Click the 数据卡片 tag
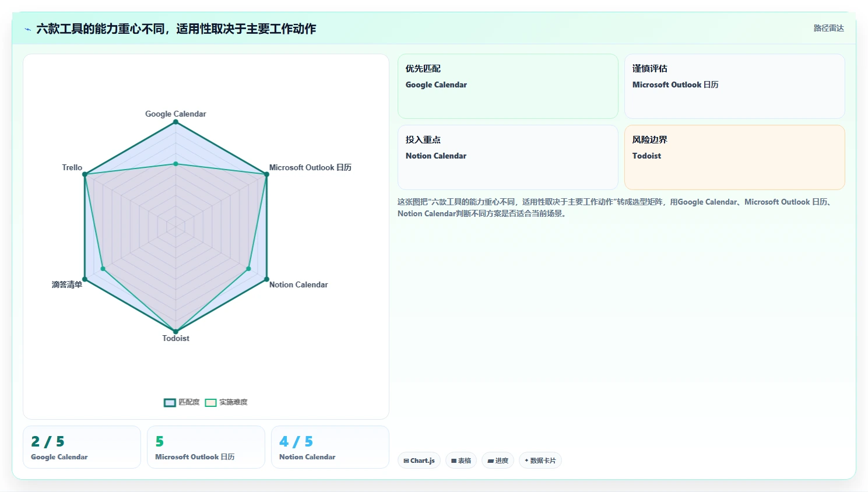Image resolution: width=868 pixels, height=492 pixels. (540, 461)
